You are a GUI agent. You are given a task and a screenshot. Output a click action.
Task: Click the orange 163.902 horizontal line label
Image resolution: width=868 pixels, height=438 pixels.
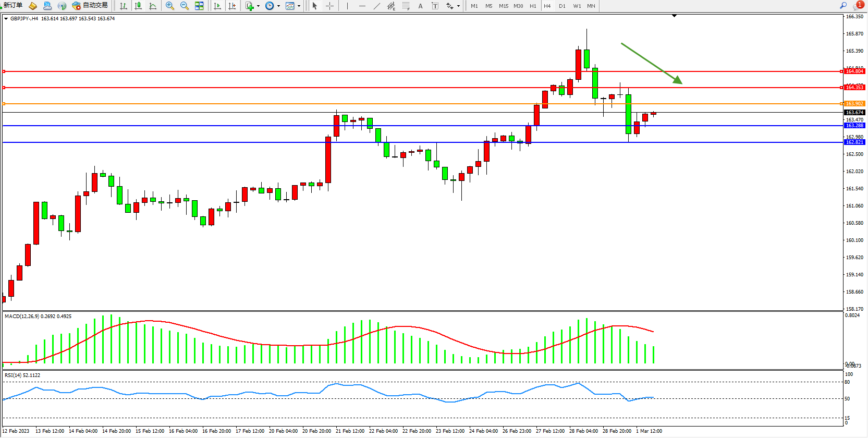pos(854,104)
